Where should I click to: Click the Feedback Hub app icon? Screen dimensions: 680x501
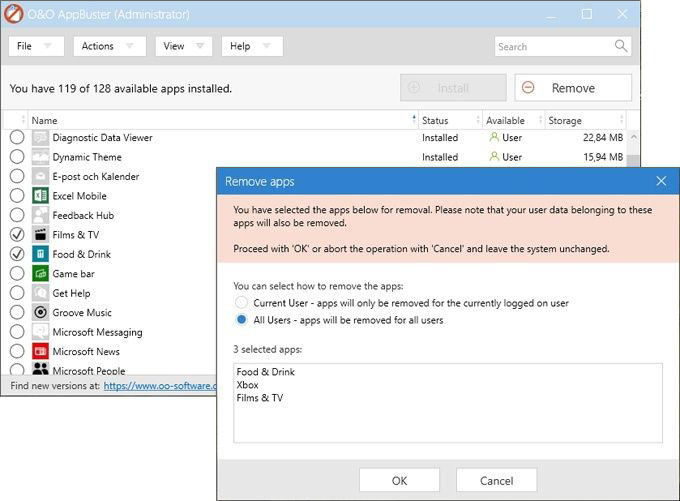tap(40, 215)
